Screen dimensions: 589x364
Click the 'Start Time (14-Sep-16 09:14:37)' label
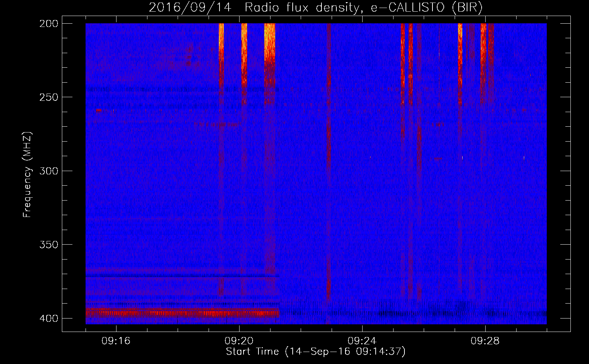[x=316, y=352]
